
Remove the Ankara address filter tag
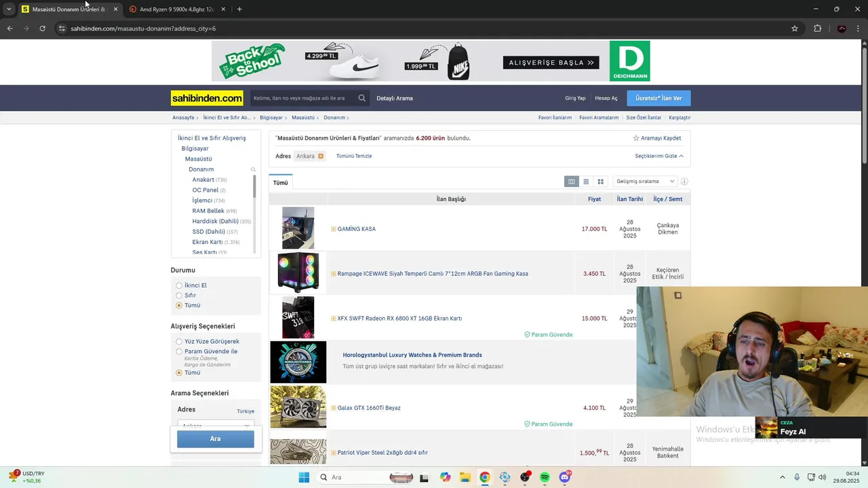click(x=321, y=156)
